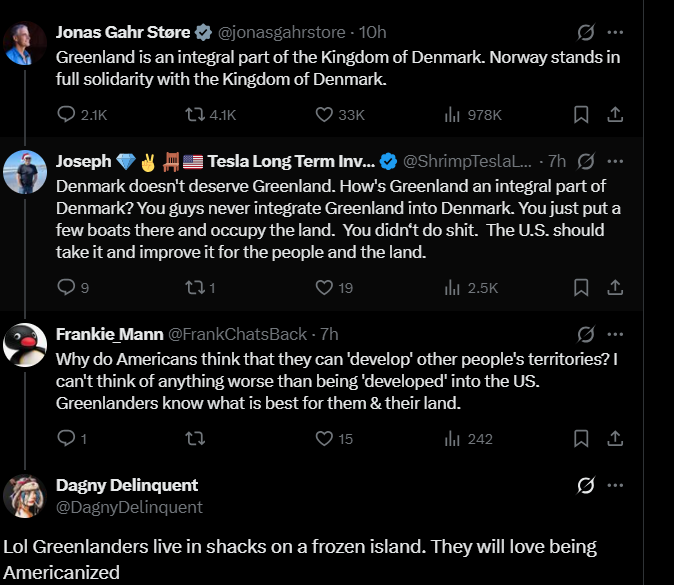Image resolution: width=674 pixels, height=585 pixels.
Task: Bookmark Joseph's Tesla investor reply
Action: tap(581, 288)
